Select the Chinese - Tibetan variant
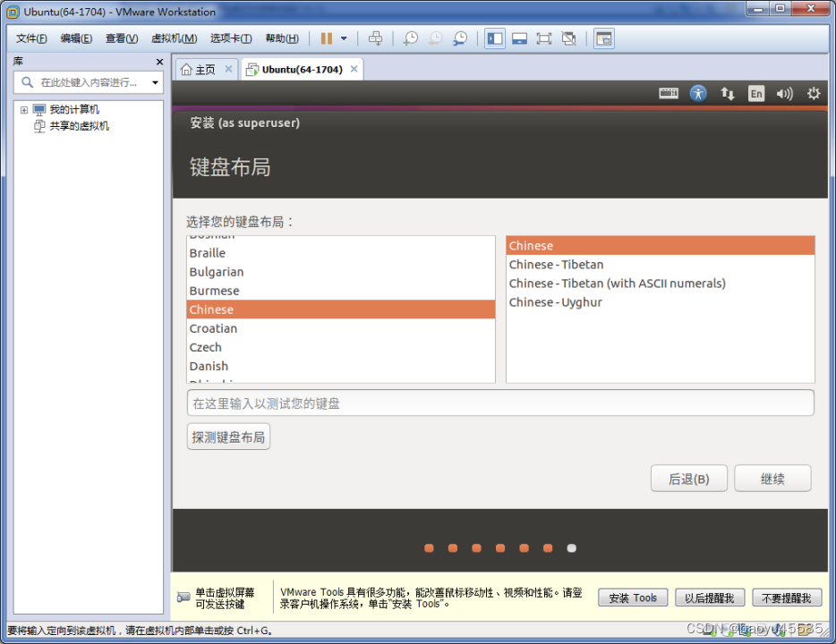 660,265
